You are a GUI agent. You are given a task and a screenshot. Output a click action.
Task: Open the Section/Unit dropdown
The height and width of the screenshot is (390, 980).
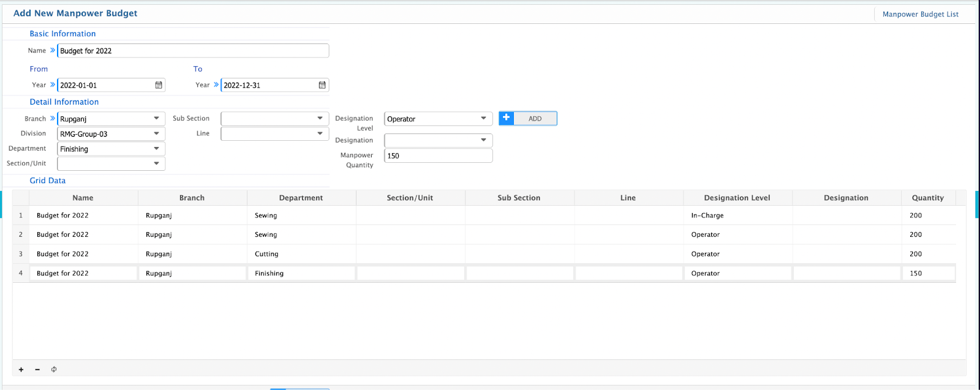click(111, 163)
